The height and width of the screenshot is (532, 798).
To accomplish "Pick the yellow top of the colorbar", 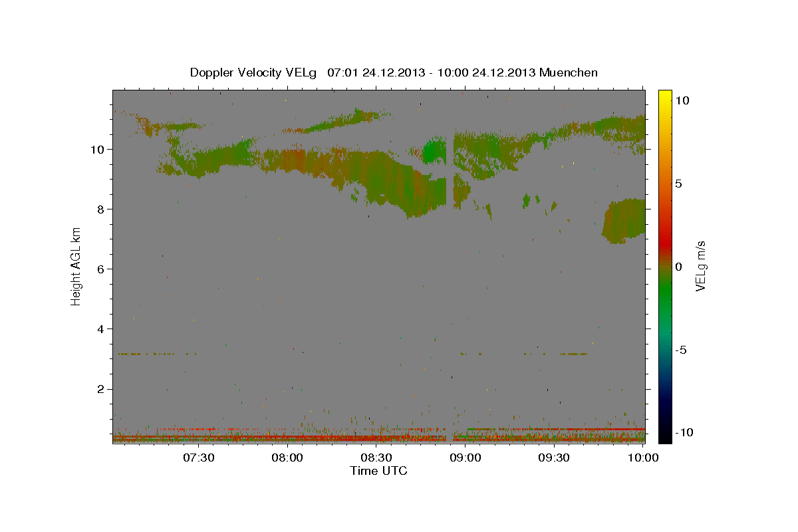I will [665, 96].
